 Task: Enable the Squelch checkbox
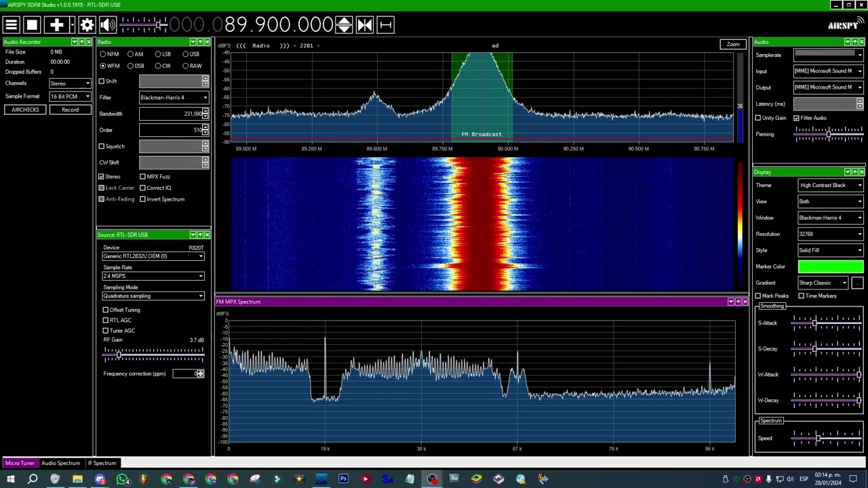tap(102, 146)
